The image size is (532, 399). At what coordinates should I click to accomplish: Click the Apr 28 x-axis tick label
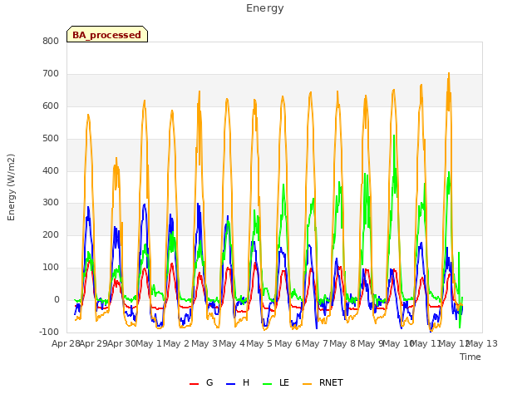[66, 343]
